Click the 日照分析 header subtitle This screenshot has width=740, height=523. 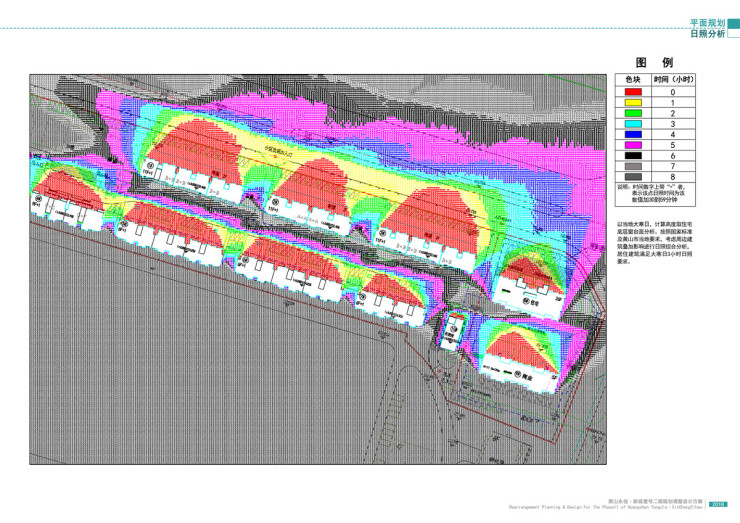click(707, 33)
